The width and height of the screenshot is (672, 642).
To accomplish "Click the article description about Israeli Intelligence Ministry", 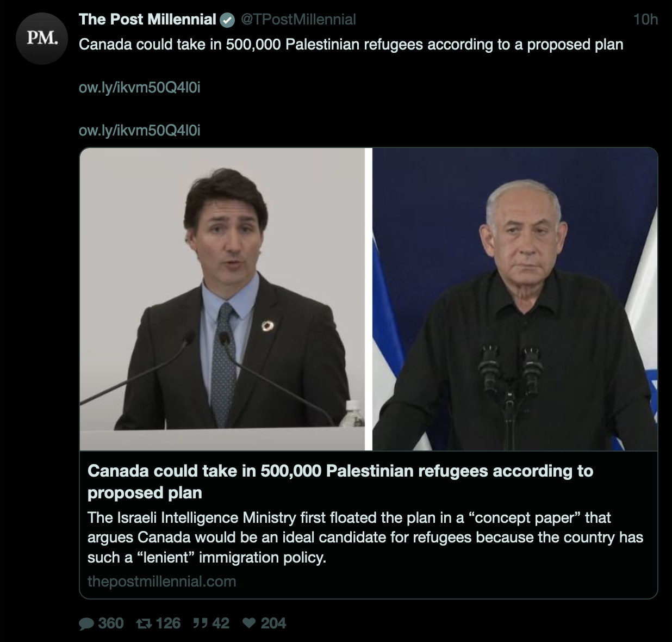I will [365, 538].
